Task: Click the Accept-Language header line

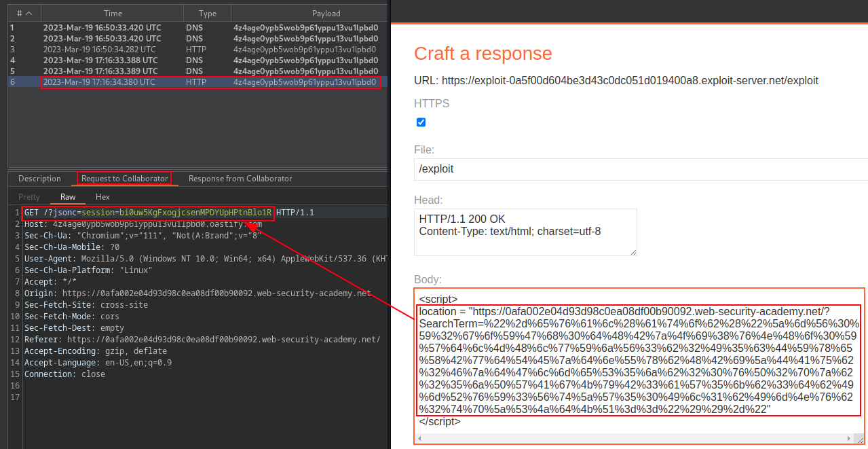Action: pyautogui.click(x=98, y=363)
